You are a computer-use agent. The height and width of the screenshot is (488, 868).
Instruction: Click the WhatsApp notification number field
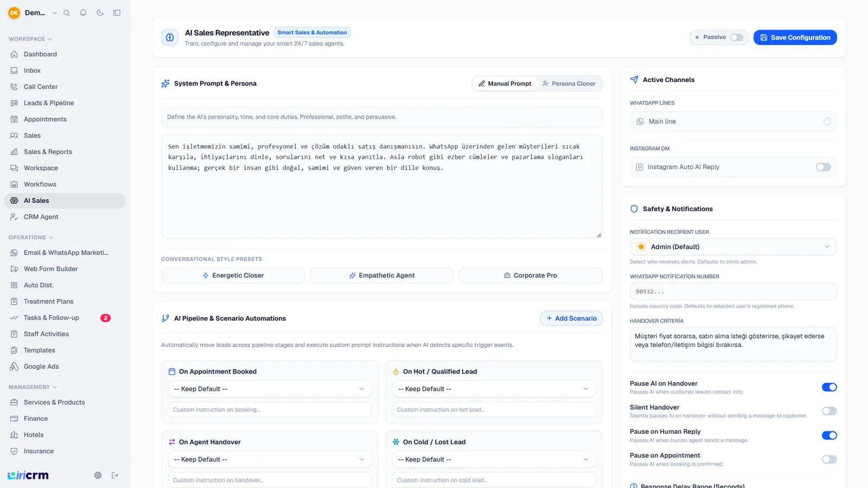click(733, 291)
